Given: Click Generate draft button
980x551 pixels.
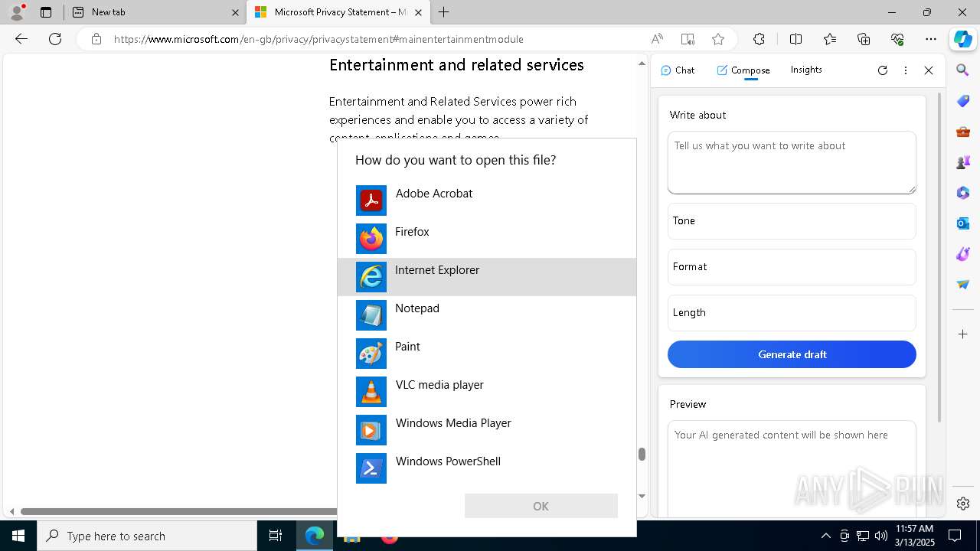Looking at the screenshot, I should tap(792, 354).
